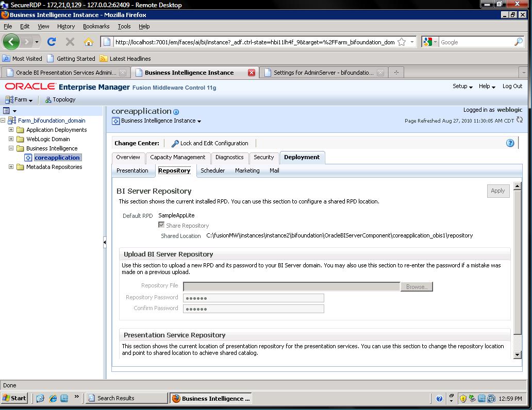Open the Presentation sub-tab
The image size is (532, 410).
click(x=132, y=170)
